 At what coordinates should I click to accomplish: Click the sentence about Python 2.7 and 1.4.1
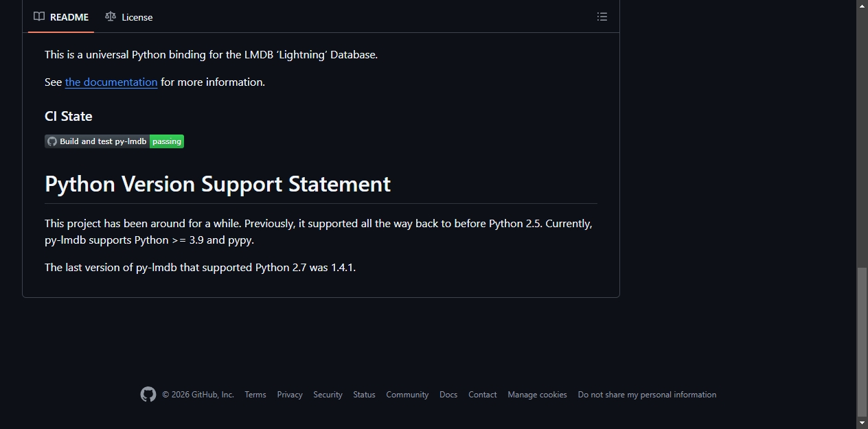(200, 267)
